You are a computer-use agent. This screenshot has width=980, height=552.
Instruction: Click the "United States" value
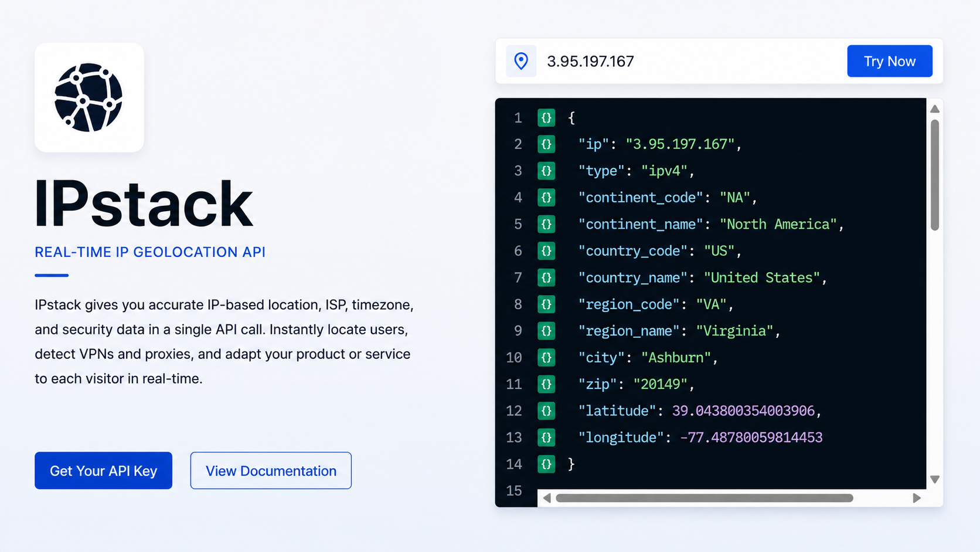[762, 277]
